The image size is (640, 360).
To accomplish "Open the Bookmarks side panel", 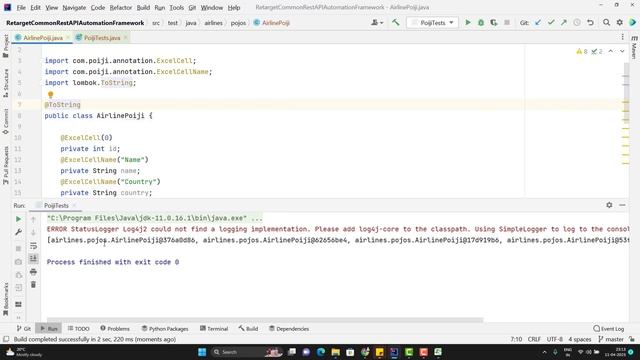I will tap(6, 299).
